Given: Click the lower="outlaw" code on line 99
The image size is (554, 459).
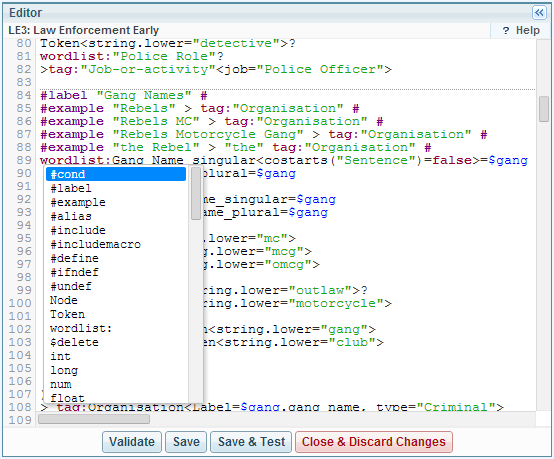Looking at the screenshot, I should coord(285,290).
